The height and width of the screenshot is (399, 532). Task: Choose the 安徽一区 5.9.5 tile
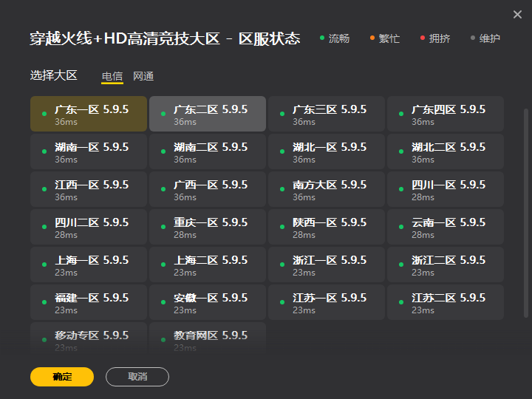[x=208, y=302]
